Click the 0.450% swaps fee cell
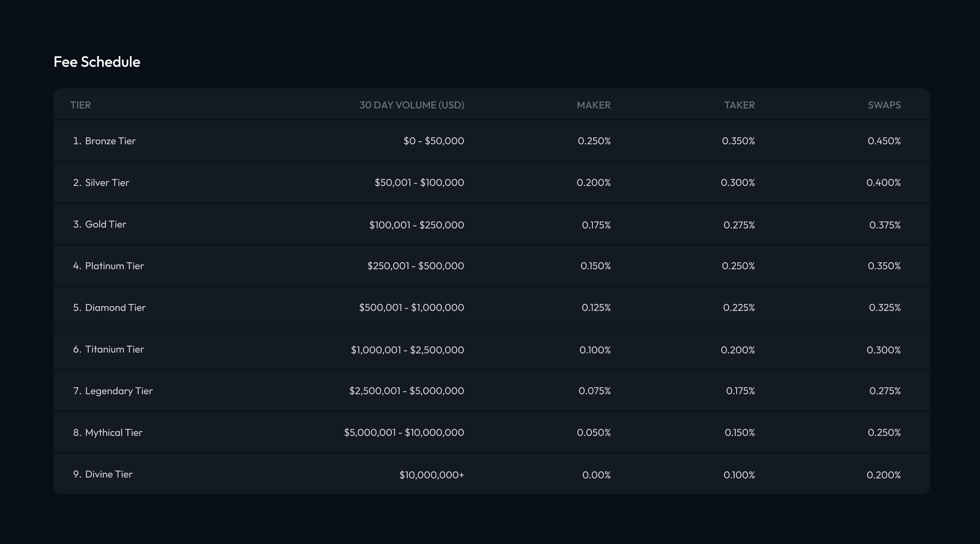Viewport: 980px width, 544px height. [x=884, y=141]
